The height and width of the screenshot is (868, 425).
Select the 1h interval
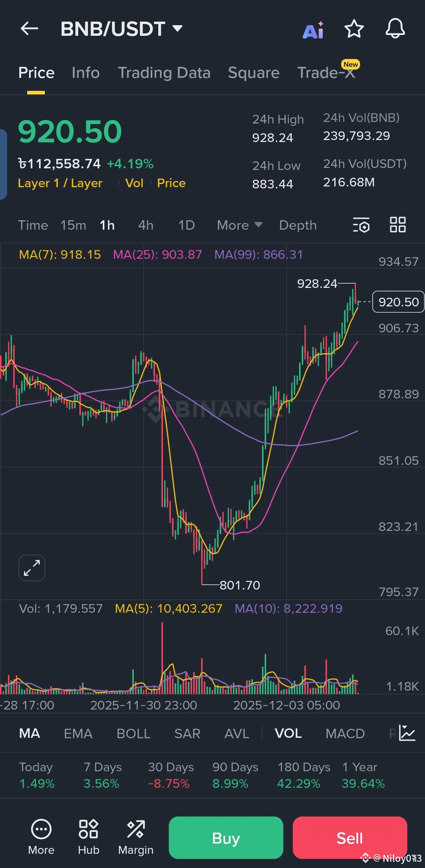click(x=107, y=225)
